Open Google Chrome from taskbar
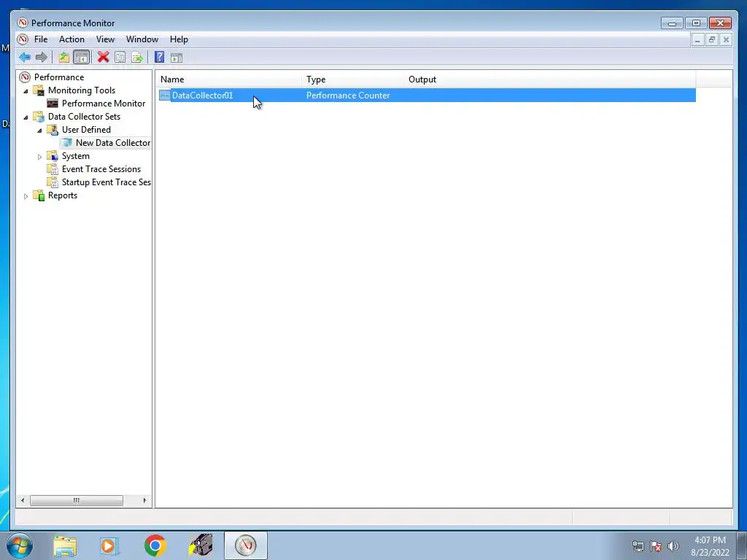This screenshot has height=560, width=747. coord(155,545)
